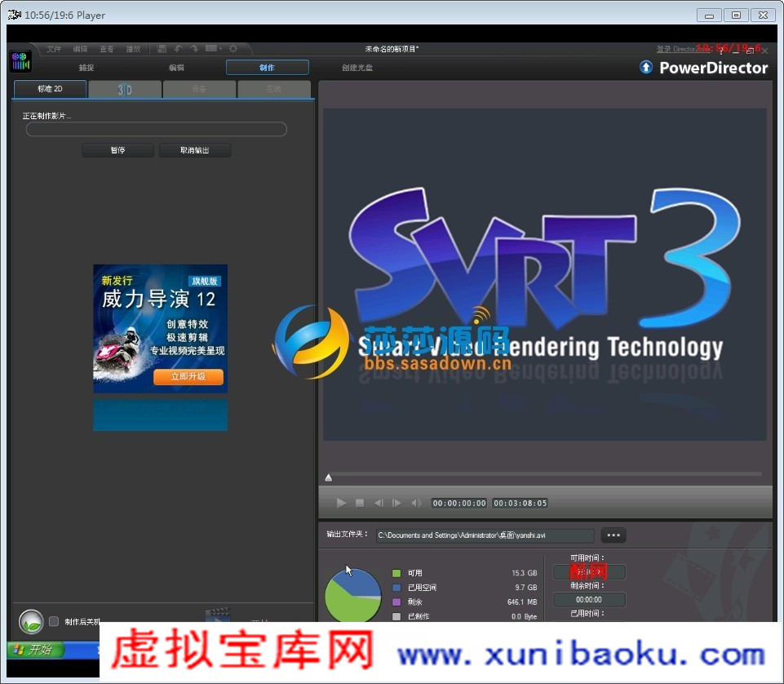Switch to the 编辑 module tab
The image size is (784, 684).
click(176, 68)
